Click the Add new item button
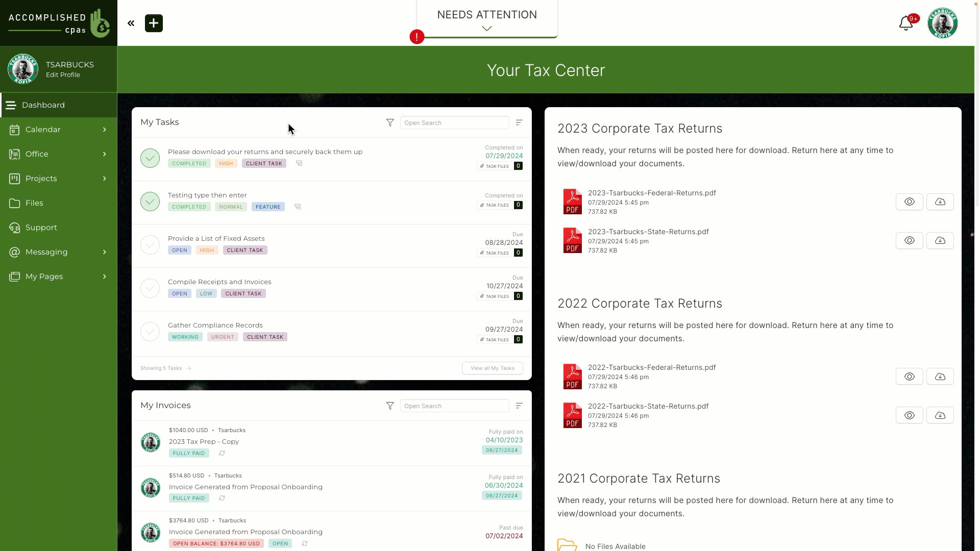Viewport: 980px width, 551px height. coord(154,23)
